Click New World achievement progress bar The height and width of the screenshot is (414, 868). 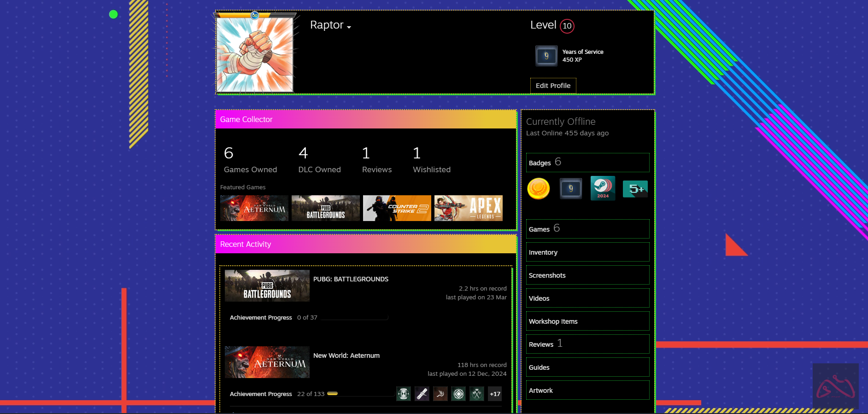(359, 394)
